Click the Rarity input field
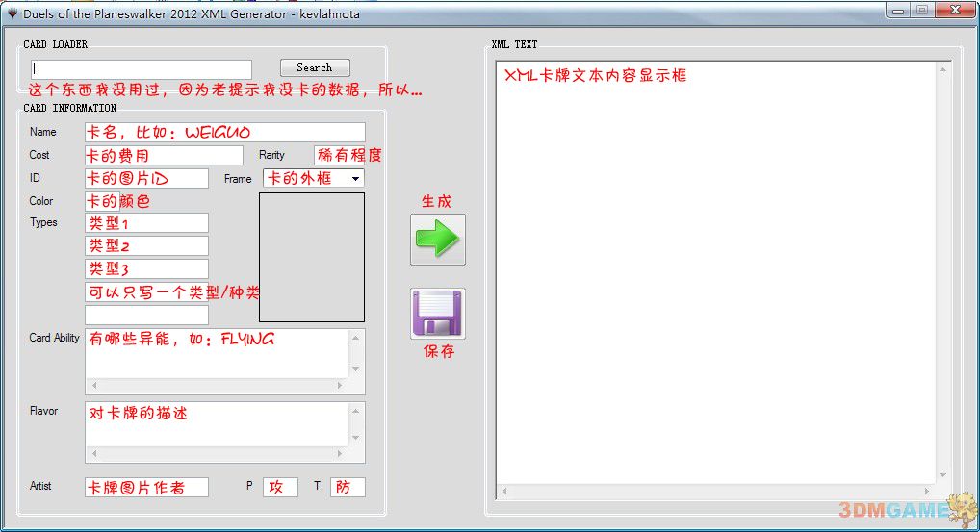Viewport: 980px width, 532px height. coord(340,155)
